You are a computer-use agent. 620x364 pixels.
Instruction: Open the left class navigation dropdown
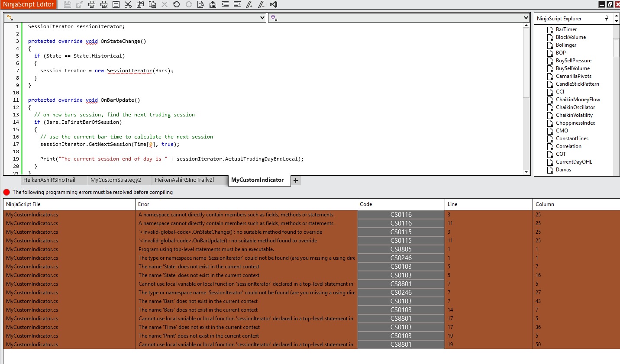tap(262, 18)
